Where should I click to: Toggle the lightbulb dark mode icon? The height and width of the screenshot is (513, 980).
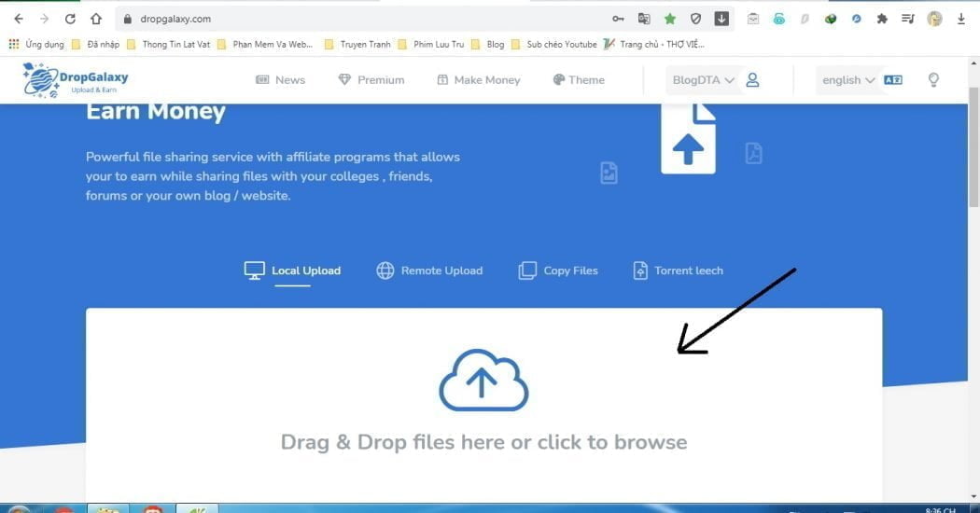coord(933,80)
